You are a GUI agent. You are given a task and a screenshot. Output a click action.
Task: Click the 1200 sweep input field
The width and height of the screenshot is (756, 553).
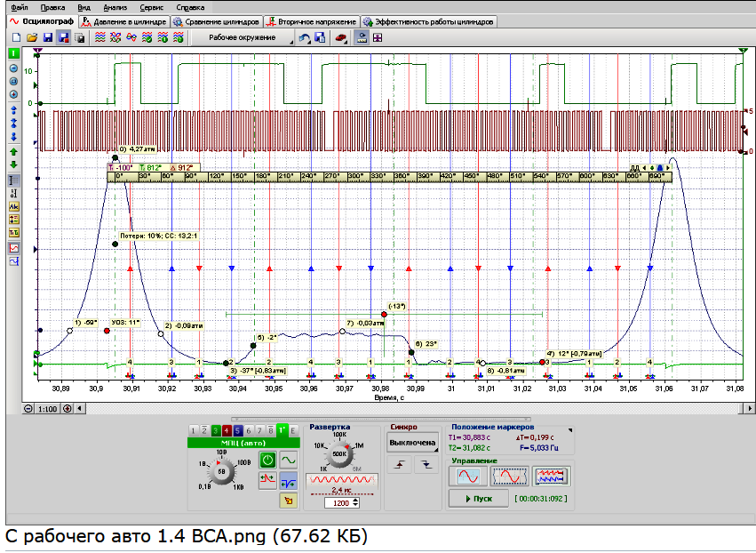pyautogui.click(x=339, y=503)
